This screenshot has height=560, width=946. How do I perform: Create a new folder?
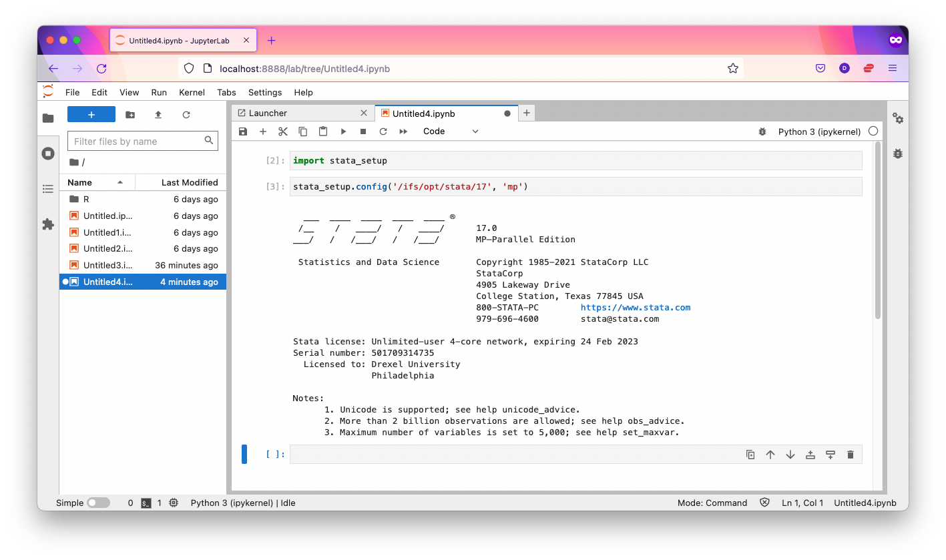(130, 115)
